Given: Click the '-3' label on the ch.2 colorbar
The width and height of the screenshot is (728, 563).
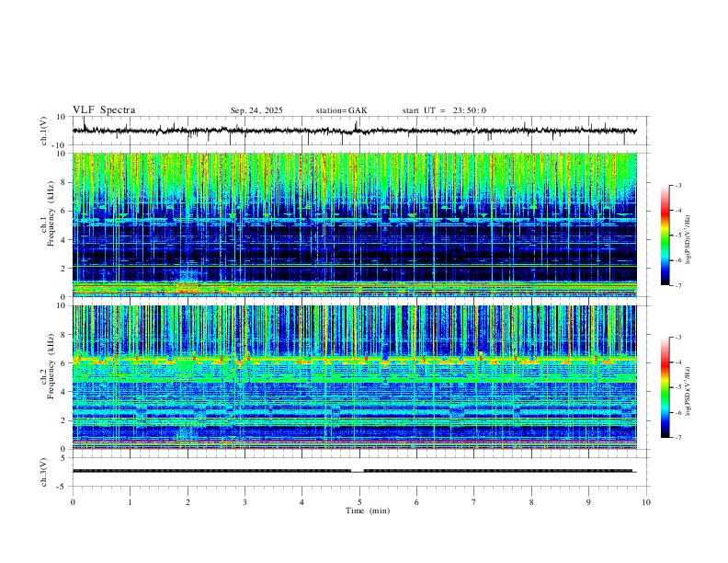Looking at the screenshot, I should (x=677, y=338).
